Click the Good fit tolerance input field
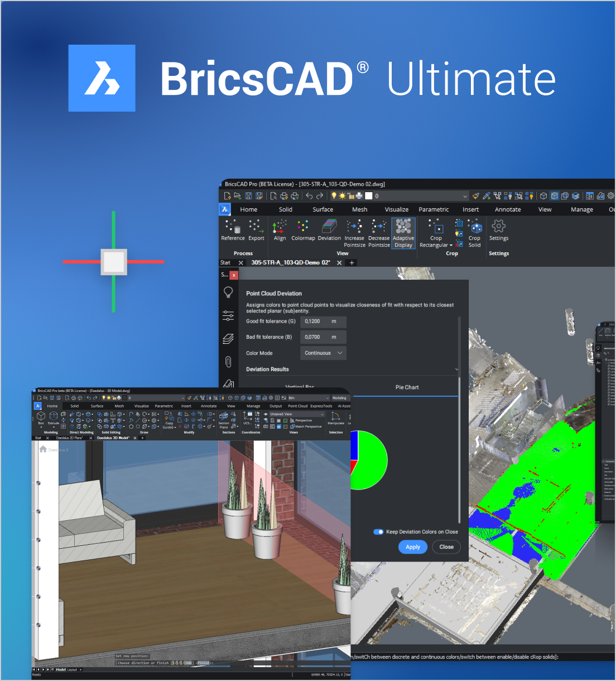616x681 pixels. click(317, 322)
